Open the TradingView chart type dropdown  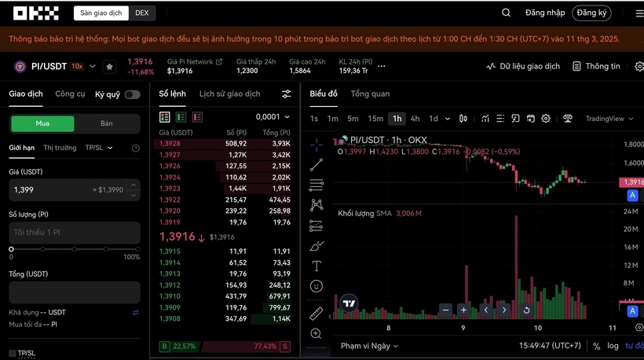click(x=609, y=119)
